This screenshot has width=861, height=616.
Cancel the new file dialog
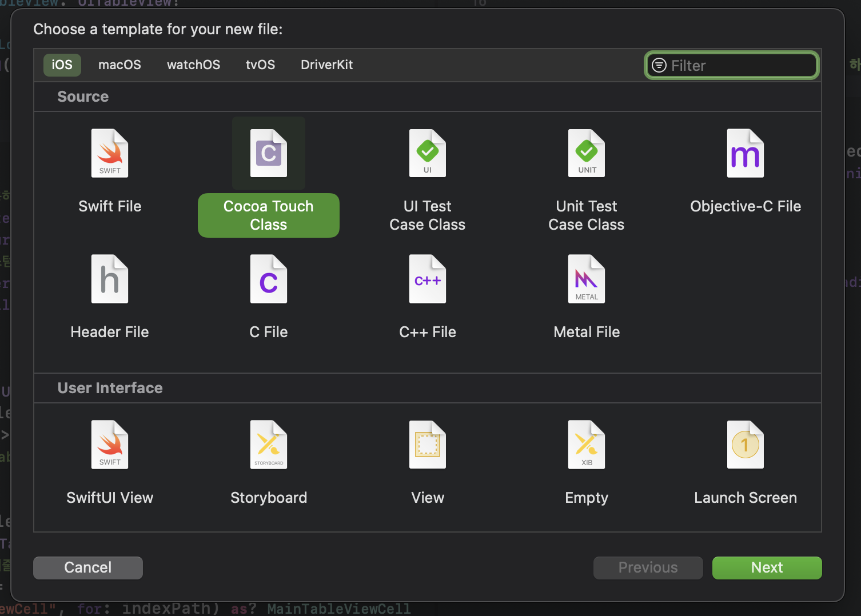88,567
